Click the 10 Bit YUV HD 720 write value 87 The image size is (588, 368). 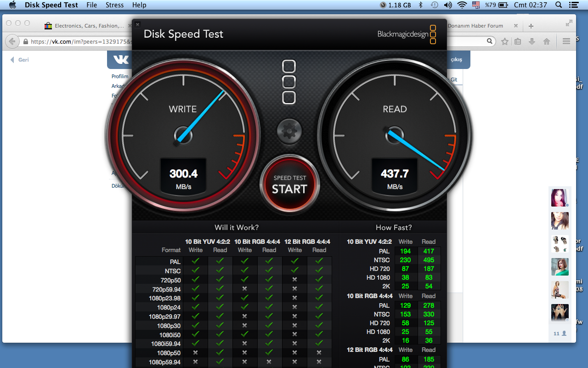[x=405, y=269]
